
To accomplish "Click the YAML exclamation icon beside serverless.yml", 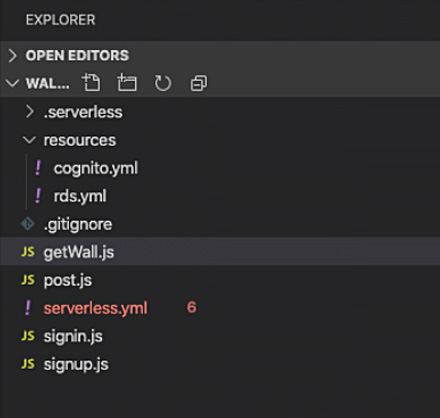I will pyautogui.click(x=28, y=308).
